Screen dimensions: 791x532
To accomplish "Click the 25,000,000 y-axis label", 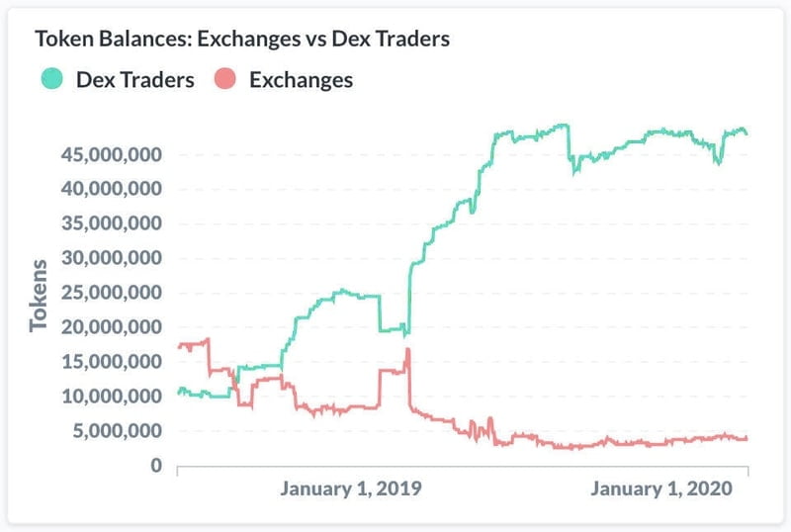I will tap(112, 293).
